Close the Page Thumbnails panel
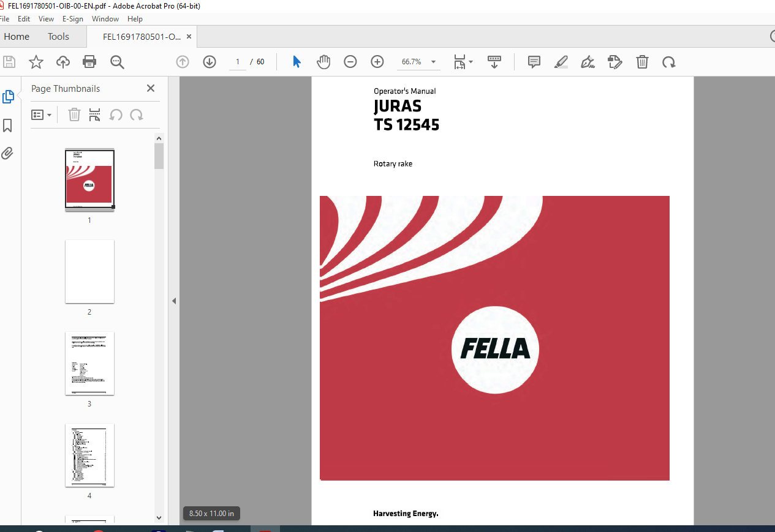 tap(151, 88)
